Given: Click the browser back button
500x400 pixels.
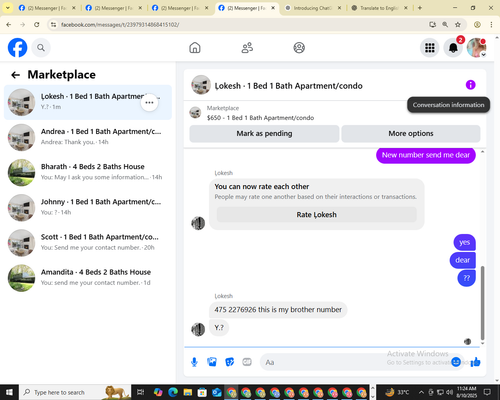Looking at the screenshot, I should [x=9, y=24].
